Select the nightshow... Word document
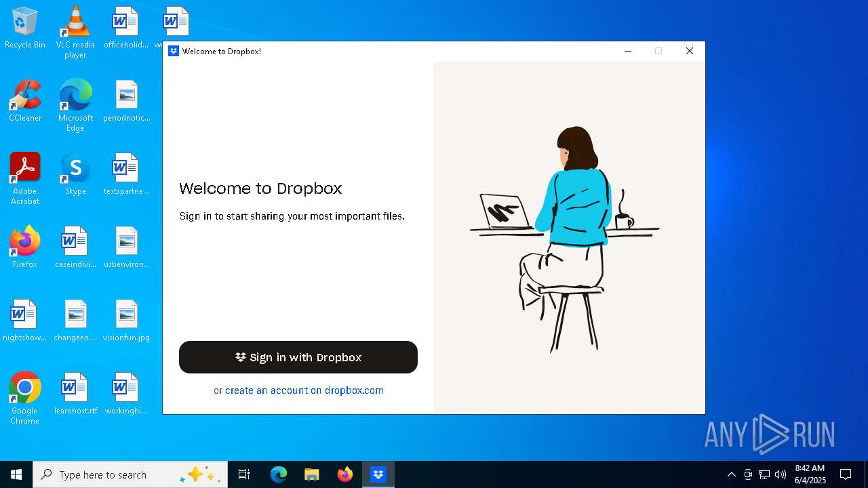The height and width of the screenshot is (488, 868). pyautogui.click(x=25, y=321)
